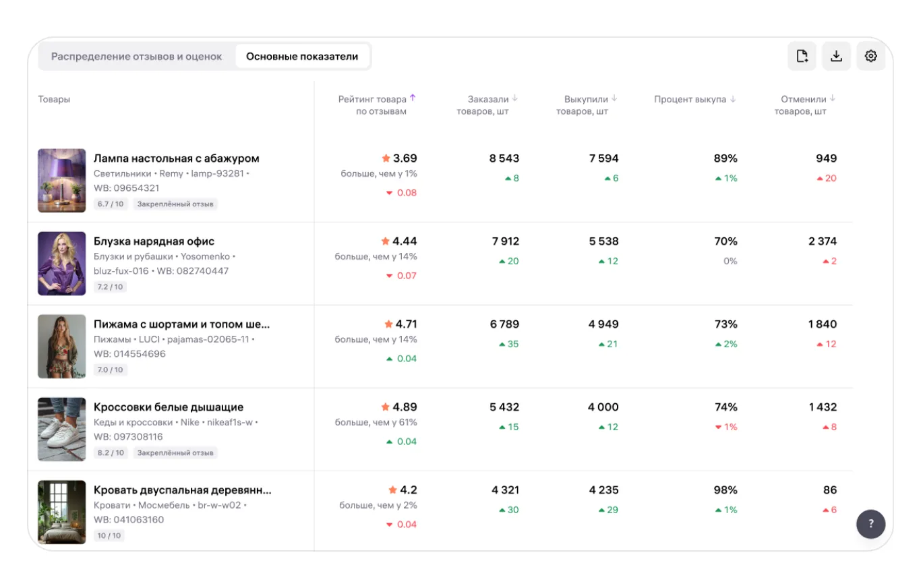This screenshot has height=588, width=921.
Task: Click the white sneakers product thumbnail
Action: click(x=62, y=430)
